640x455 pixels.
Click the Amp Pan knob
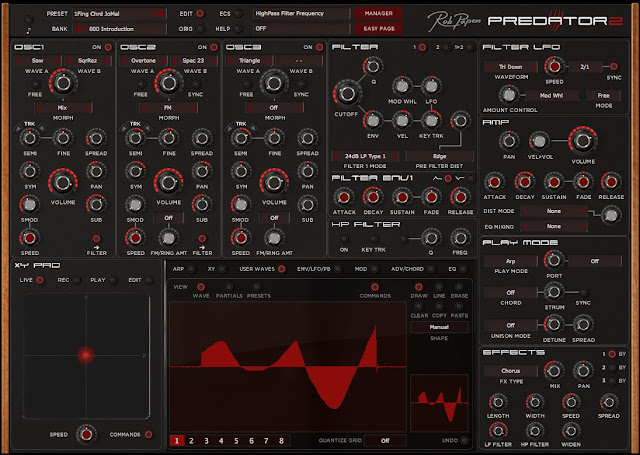pyautogui.click(x=509, y=141)
